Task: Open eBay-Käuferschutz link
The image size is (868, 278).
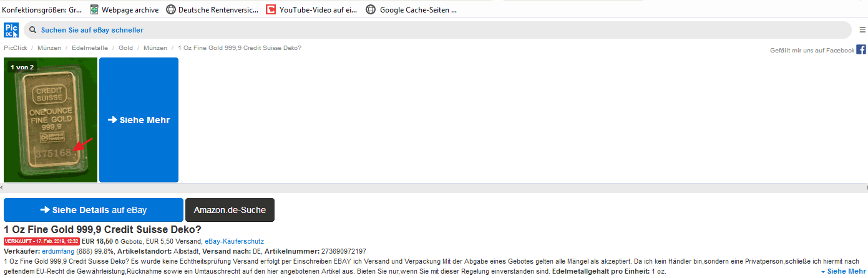Action: [235, 241]
